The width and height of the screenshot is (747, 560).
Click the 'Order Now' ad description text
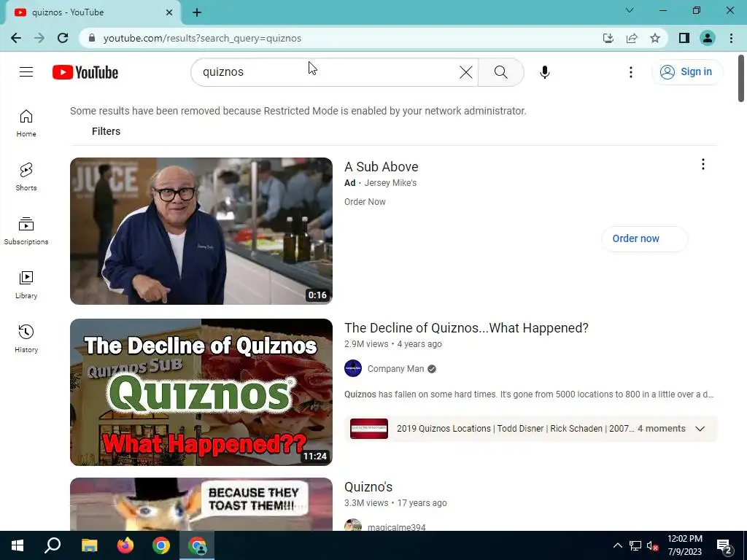coord(365,202)
